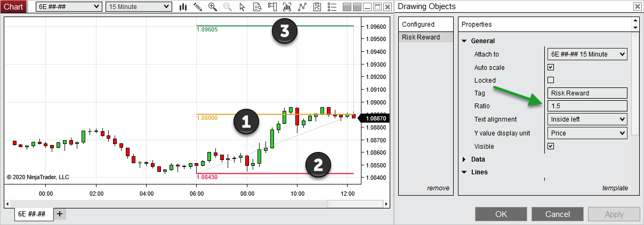Screen dimensions: 644x225
Task: Select the drawing tools pencil icon
Action: tap(198, 7)
